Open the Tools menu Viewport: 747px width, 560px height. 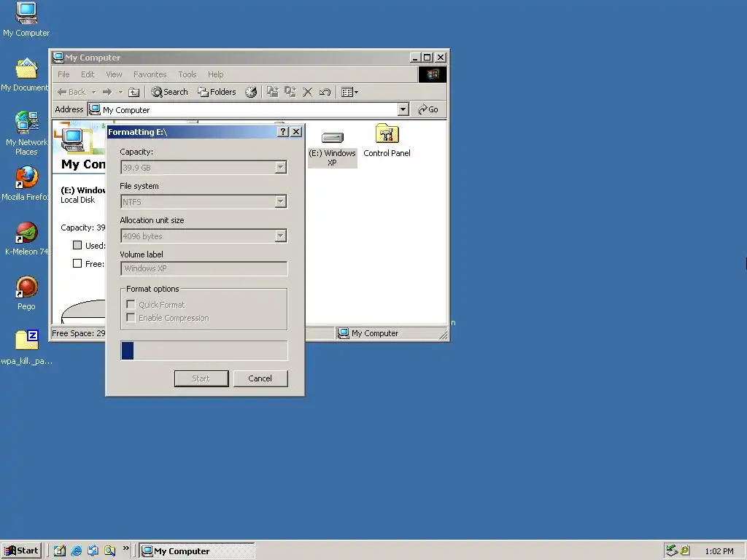187,74
